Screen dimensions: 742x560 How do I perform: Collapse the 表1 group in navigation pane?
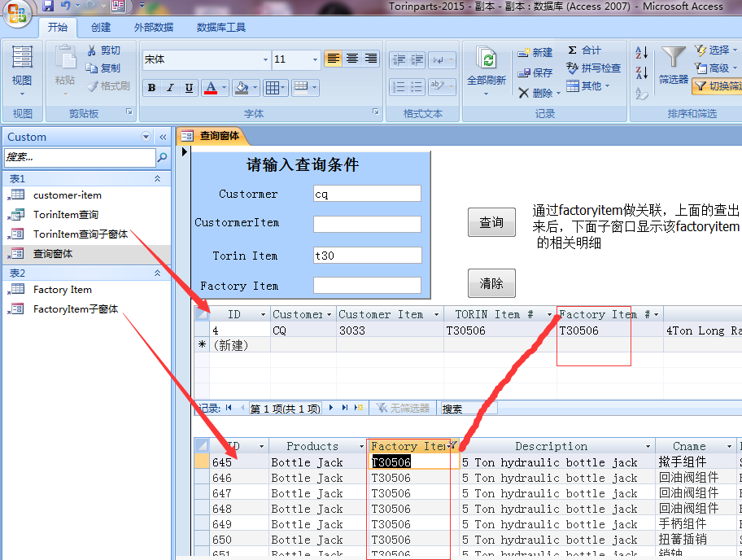[x=157, y=178]
